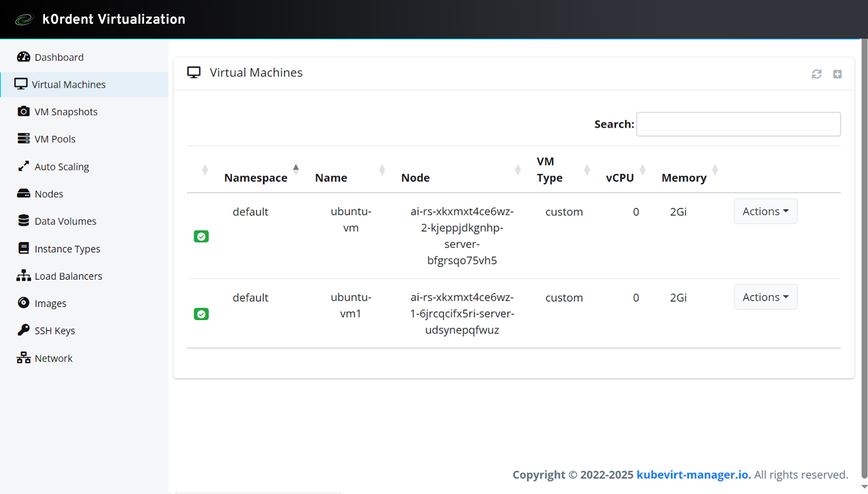This screenshot has height=494, width=868.
Task: Click the Data Volumes database icon
Action: 23,221
